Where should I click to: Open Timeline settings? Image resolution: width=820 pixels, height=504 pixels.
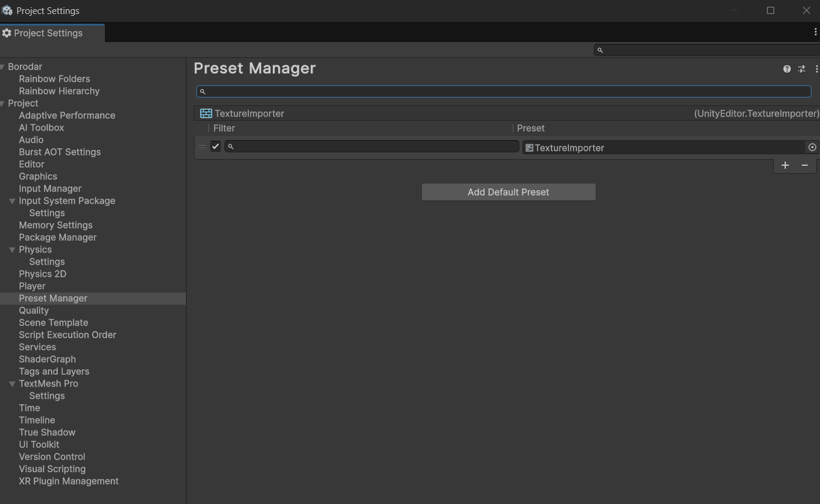point(37,420)
